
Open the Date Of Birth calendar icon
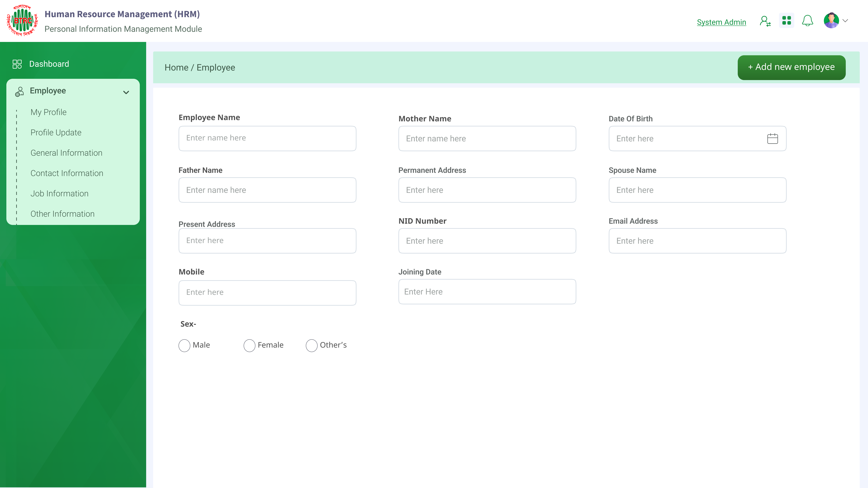pos(772,139)
